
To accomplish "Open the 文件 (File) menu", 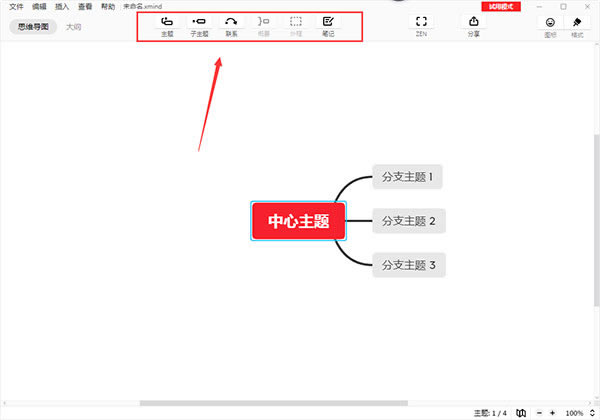I will click(16, 6).
